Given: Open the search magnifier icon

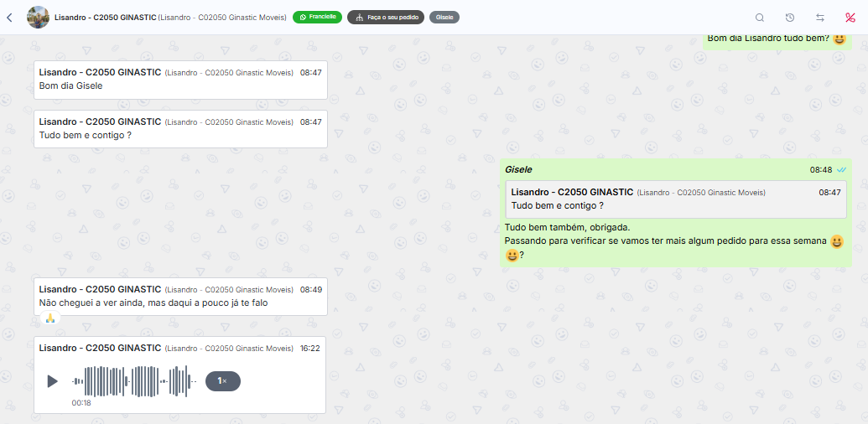Looking at the screenshot, I should coord(760,18).
